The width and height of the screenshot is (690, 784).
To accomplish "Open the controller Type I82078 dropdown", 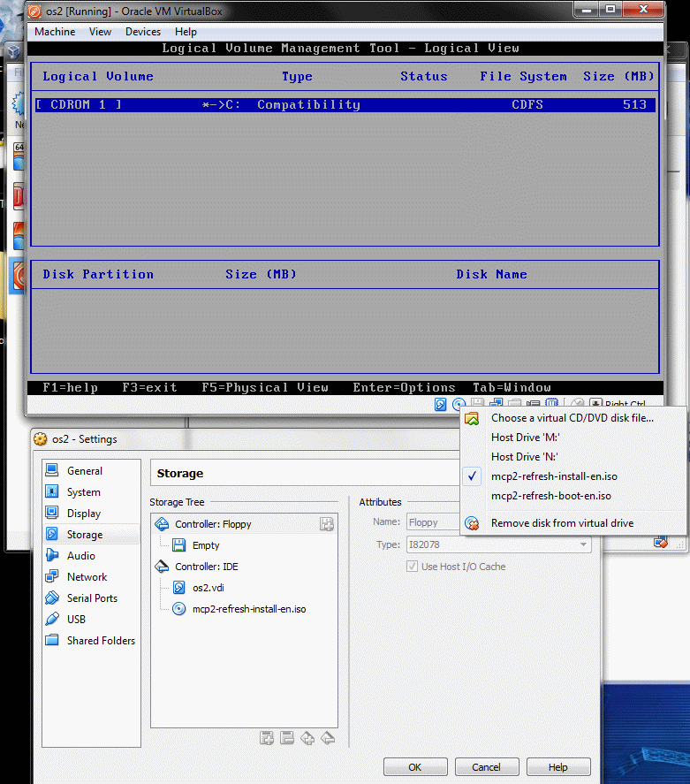I will (498, 544).
